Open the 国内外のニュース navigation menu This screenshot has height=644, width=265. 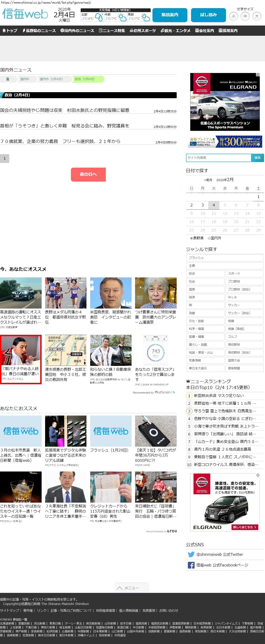pyautogui.click(x=77, y=30)
